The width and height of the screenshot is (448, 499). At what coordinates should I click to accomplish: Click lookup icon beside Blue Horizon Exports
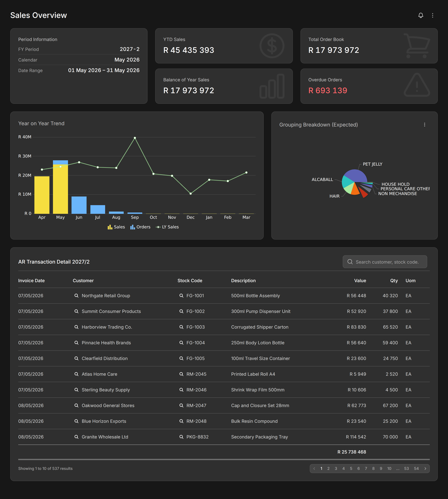(x=76, y=421)
